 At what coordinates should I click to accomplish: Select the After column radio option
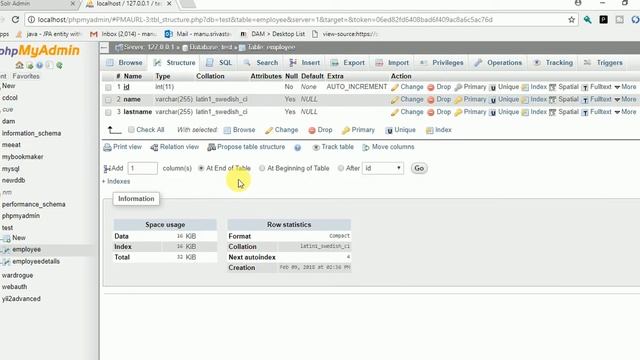(340, 168)
